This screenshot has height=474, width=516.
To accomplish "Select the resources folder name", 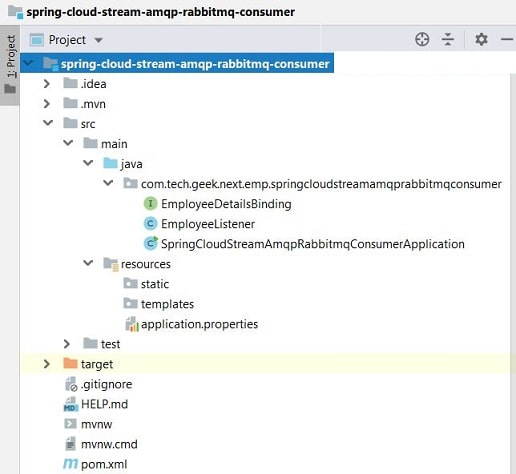I will tap(146, 264).
